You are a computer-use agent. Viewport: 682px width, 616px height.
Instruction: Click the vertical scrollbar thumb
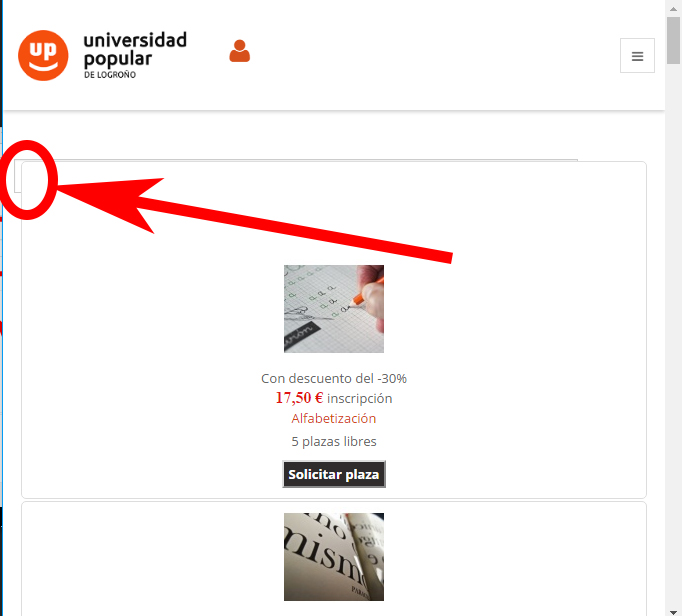(x=673, y=40)
